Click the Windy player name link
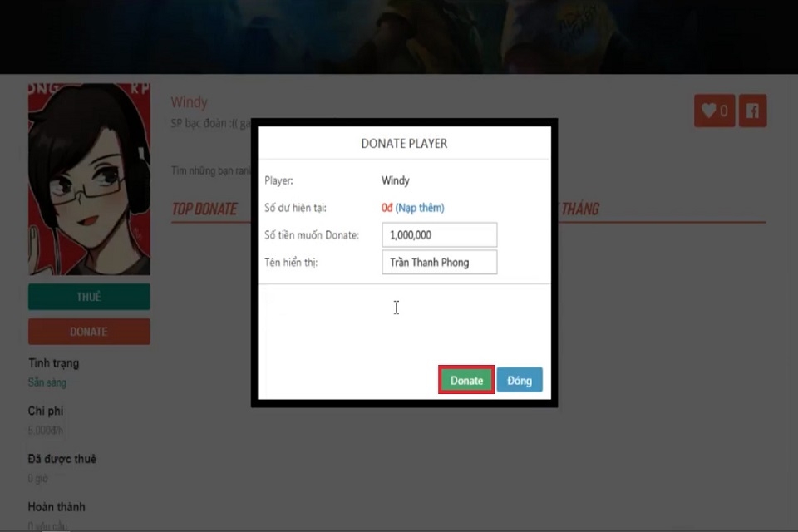Viewport: 798px width, 532px height. (190, 101)
